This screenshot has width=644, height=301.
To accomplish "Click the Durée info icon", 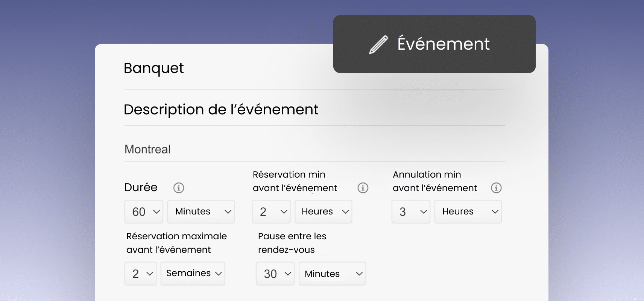I will coord(179,187).
